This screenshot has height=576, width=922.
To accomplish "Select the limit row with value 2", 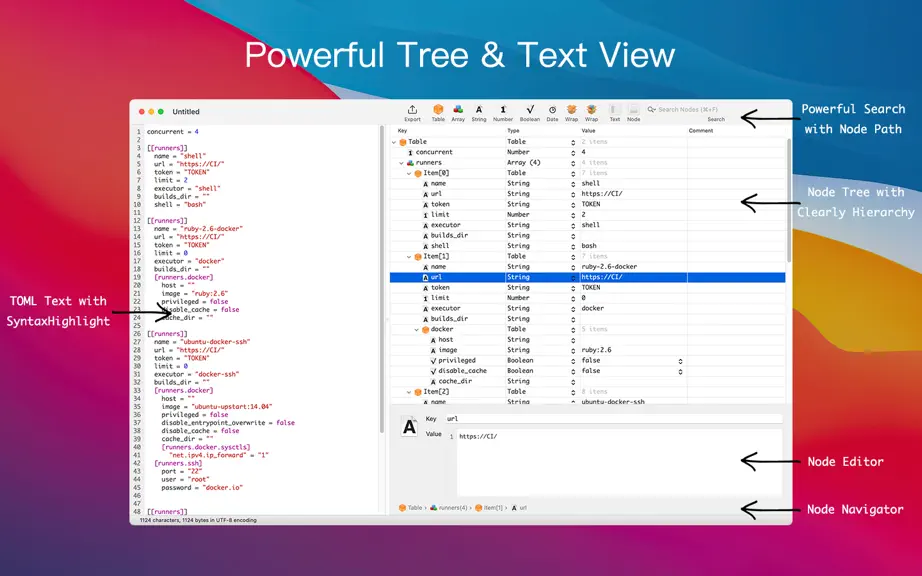I will [x=587, y=215].
